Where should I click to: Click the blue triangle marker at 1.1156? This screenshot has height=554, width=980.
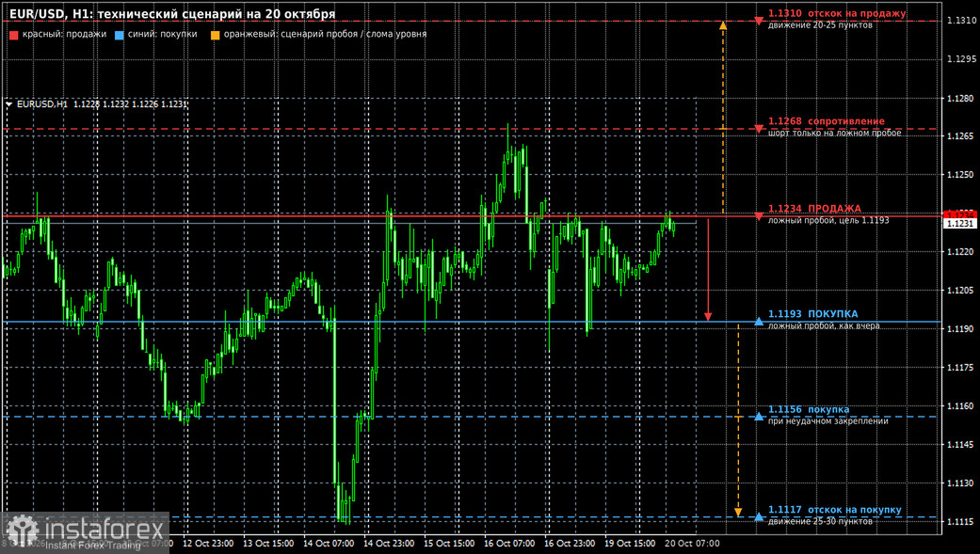click(759, 416)
